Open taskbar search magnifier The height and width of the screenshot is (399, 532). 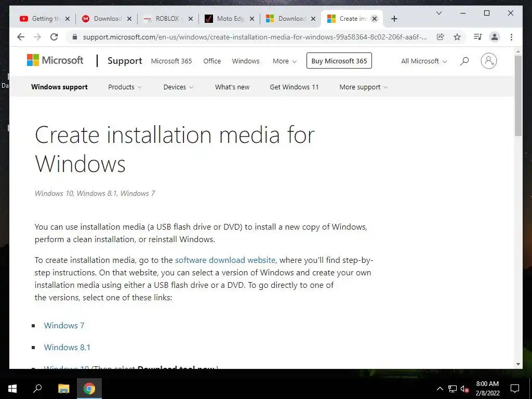pyautogui.click(x=37, y=389)
